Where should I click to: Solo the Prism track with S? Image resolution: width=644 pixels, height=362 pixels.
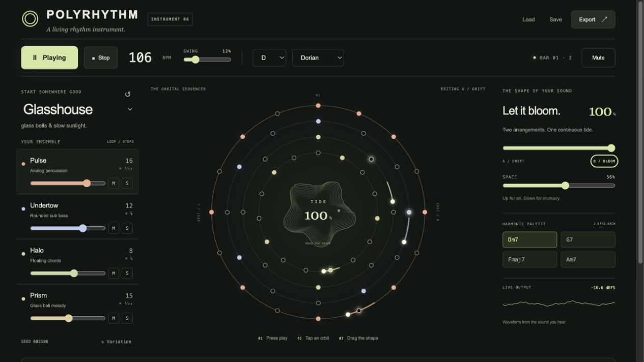click(x=127, y=318)
